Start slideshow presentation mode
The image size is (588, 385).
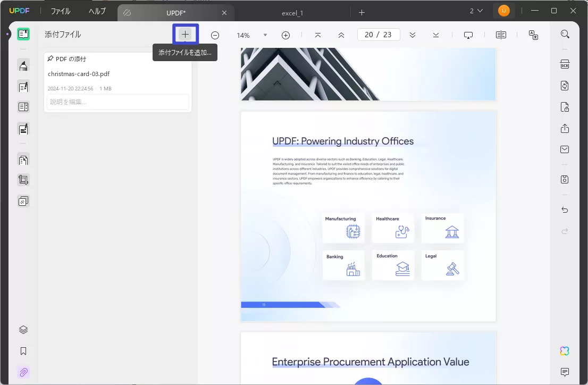468,35
